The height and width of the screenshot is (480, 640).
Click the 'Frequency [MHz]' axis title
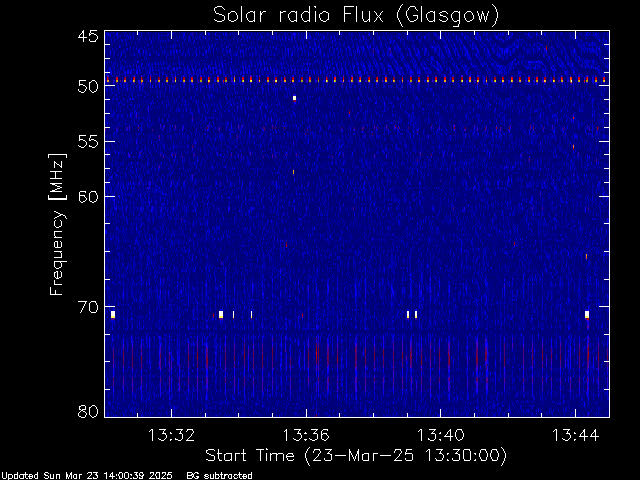click(x=57, y=224)
